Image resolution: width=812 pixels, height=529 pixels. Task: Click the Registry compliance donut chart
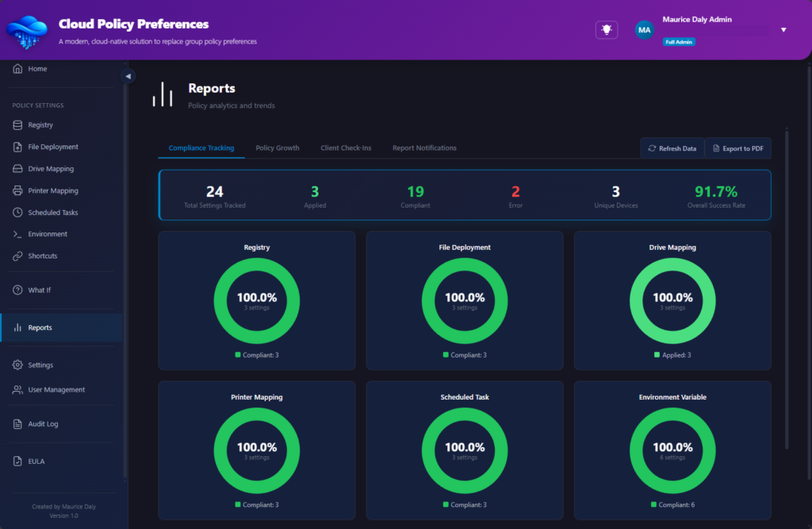[x=257, y=301]
